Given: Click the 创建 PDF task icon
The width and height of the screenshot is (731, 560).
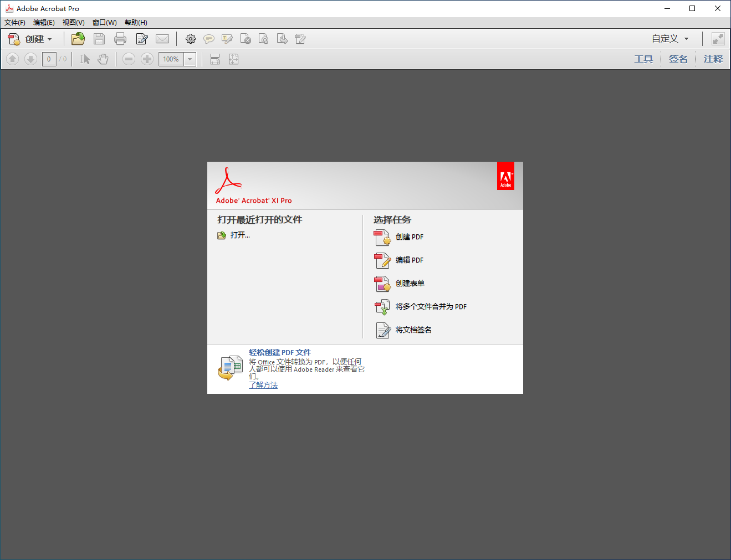Looking at the screenshot, I should pyautogui.click(x=382, y=237).
